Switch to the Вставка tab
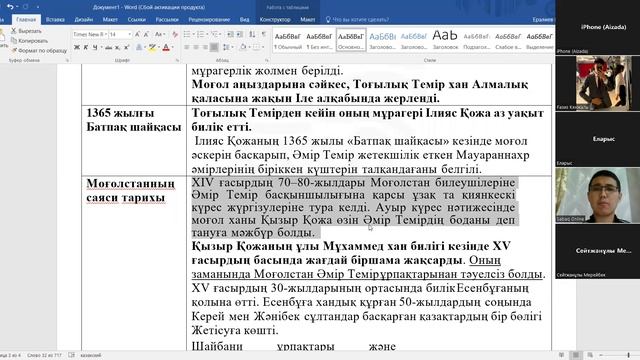640x360 pixels. [x=55, y=19]
